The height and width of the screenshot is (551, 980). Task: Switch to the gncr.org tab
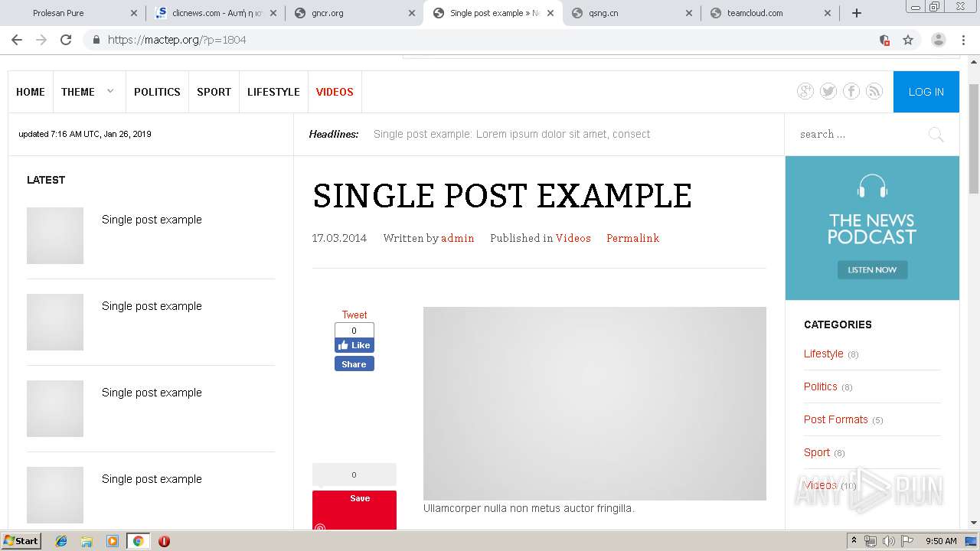click(x=353, y=13)
